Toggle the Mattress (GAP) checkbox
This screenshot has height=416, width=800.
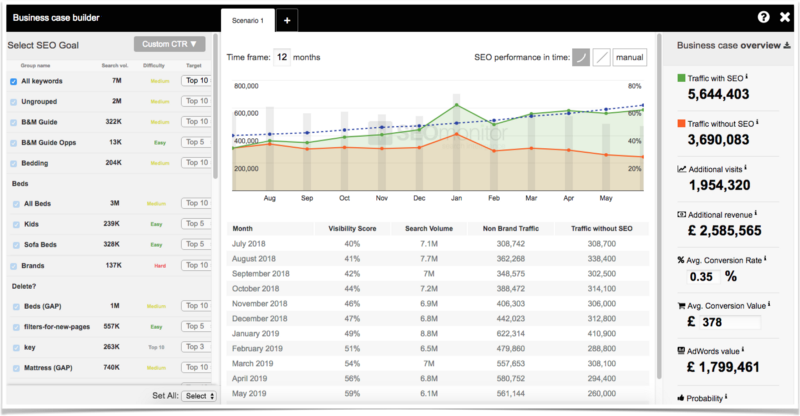point(16,368)
